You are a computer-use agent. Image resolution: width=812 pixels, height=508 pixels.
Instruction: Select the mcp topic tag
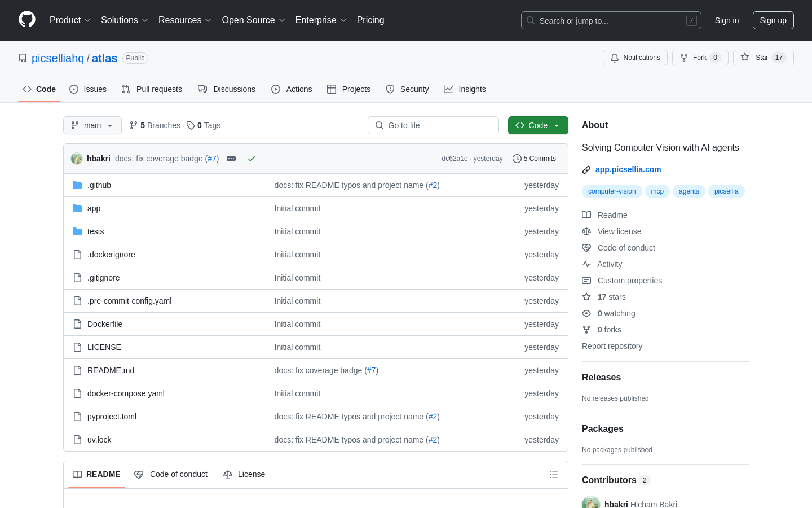[657, 191]
